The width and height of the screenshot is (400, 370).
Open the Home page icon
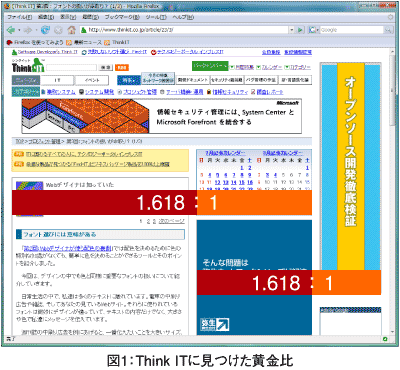pyautogui.click(x=71, y=30)
